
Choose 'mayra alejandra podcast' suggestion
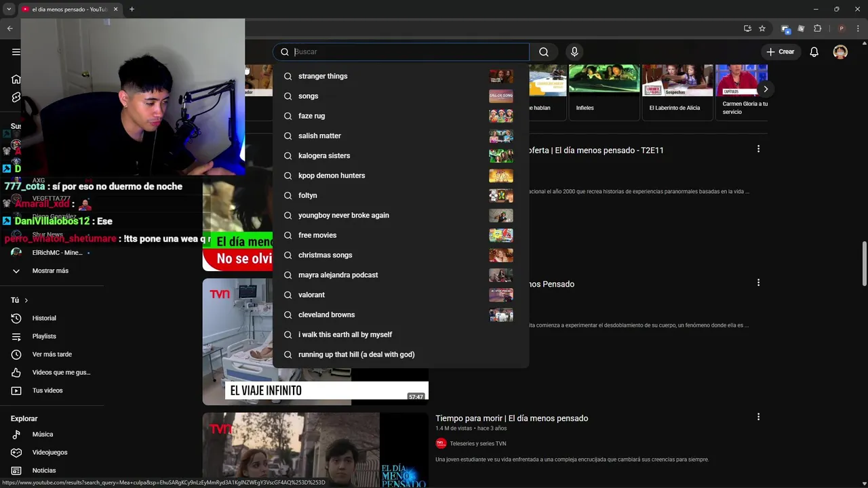tap(400, 275)
